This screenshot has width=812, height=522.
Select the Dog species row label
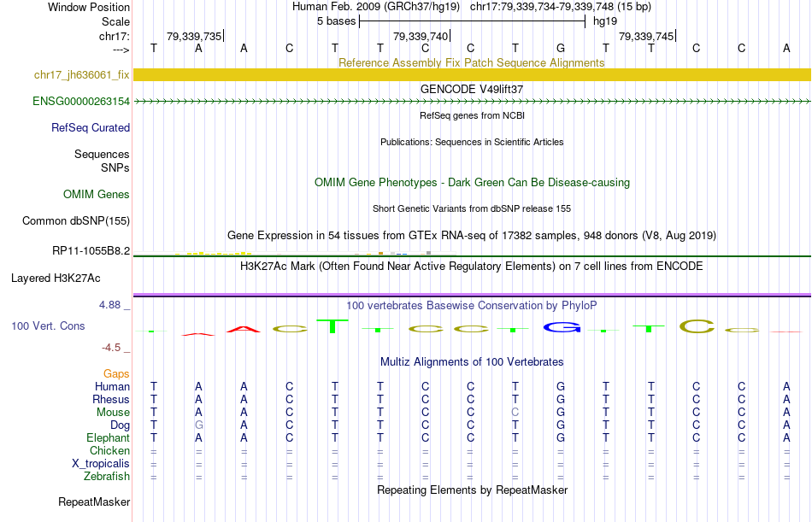point(121,425)
